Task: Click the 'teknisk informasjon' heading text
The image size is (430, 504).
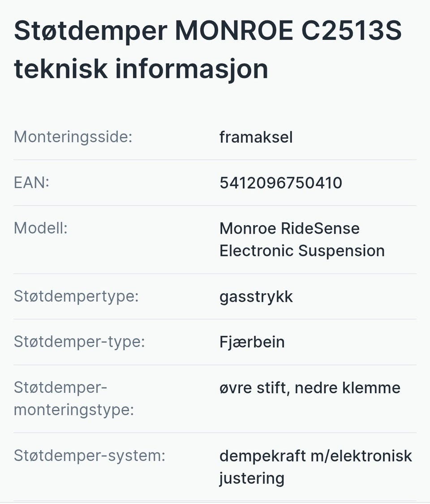Action: coord(141,69)
